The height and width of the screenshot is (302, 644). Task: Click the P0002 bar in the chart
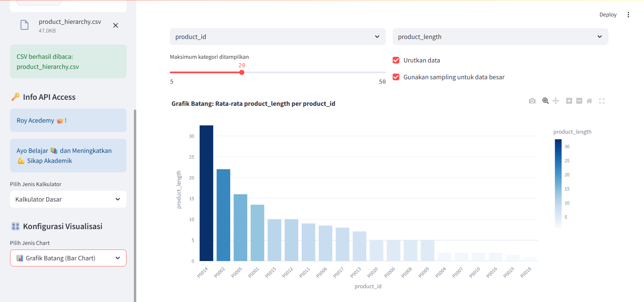(x=223, y=215)
